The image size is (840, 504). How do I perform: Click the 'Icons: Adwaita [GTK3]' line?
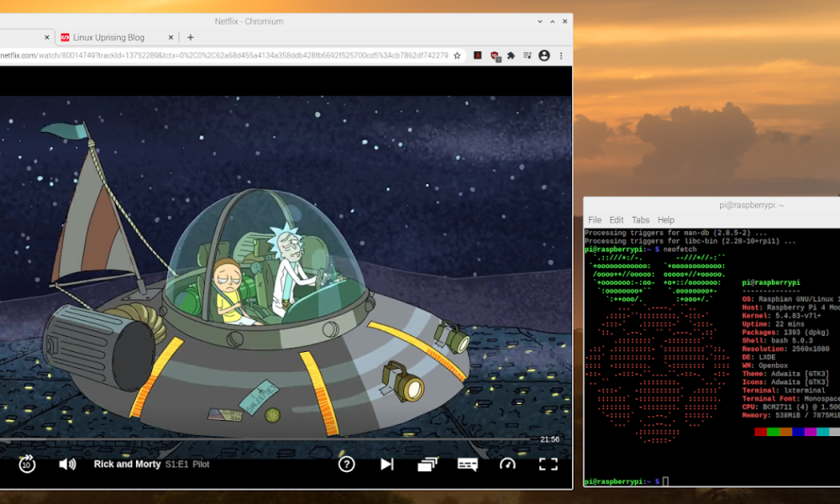click(x=785, y=382)
